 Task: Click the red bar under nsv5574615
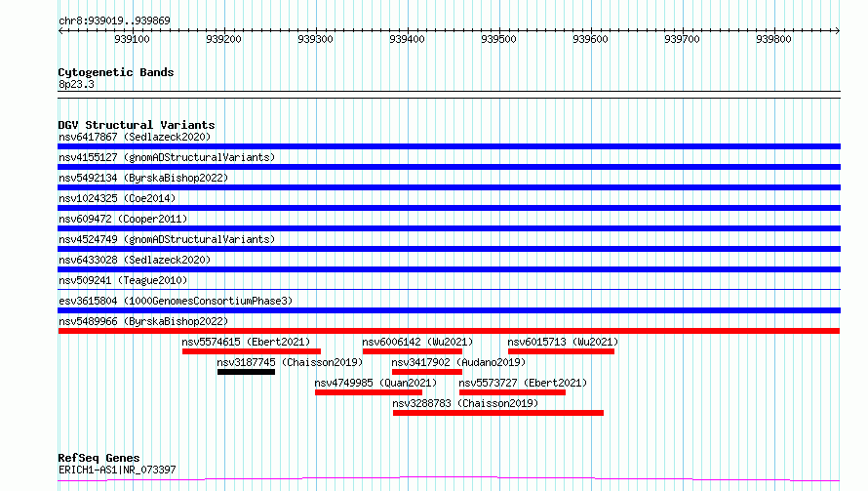tap(252, 351)
